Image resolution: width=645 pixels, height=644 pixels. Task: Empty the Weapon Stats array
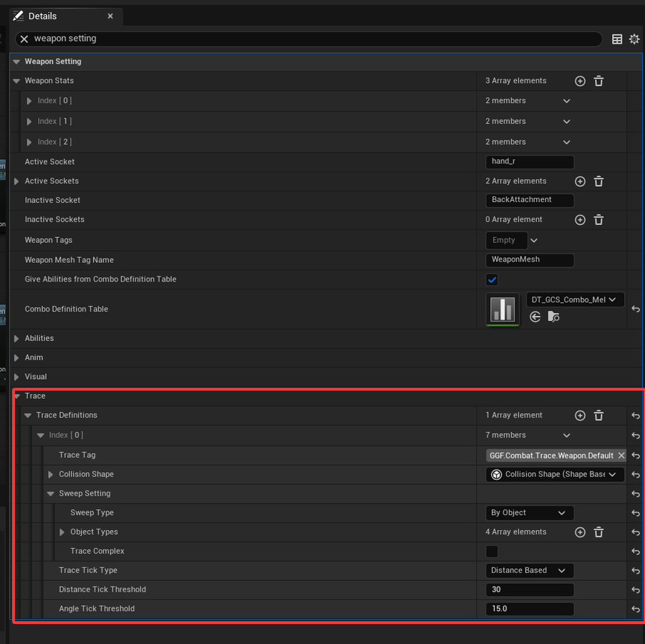(598, 81)
